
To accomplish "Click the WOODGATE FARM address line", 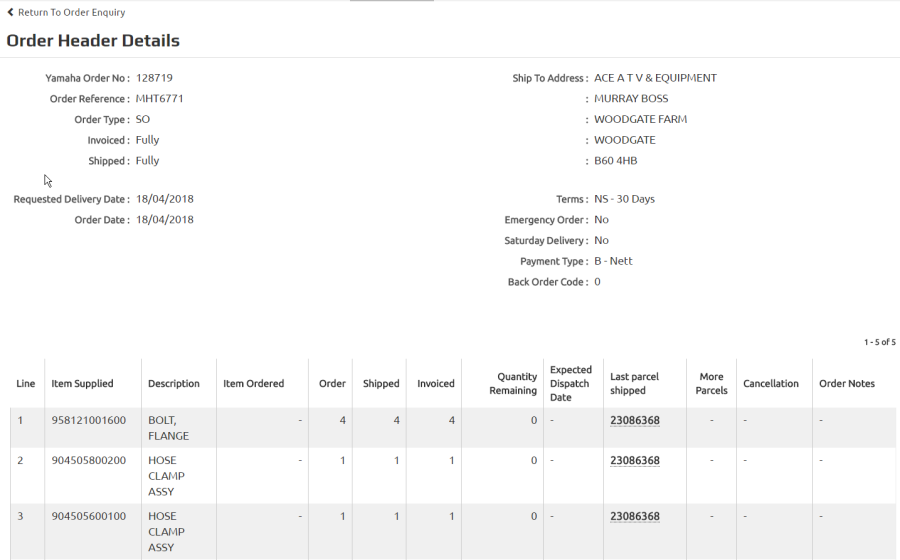I will [x=641, y=119].
